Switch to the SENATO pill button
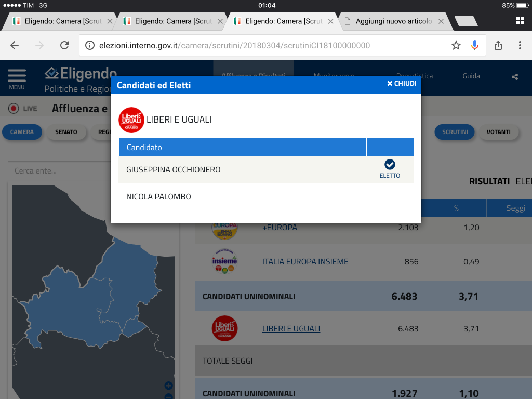This screenshot has width=532, height=399. pos(66,132)
